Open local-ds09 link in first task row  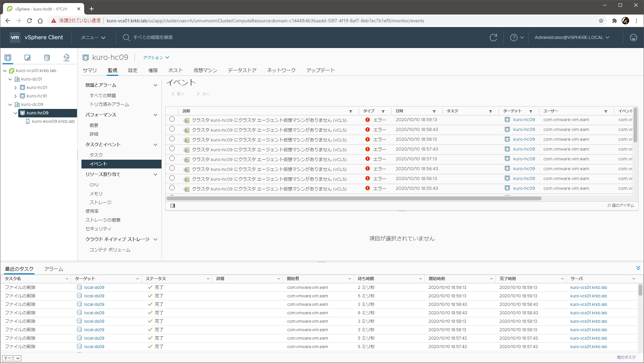(x=94, y=288)
